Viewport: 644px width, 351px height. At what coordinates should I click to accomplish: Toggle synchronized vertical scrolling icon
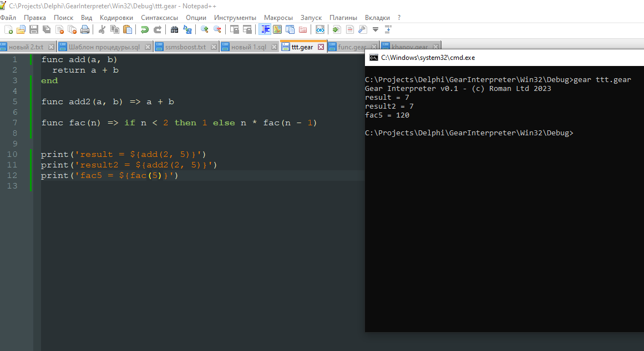click(x=235, y=29)
